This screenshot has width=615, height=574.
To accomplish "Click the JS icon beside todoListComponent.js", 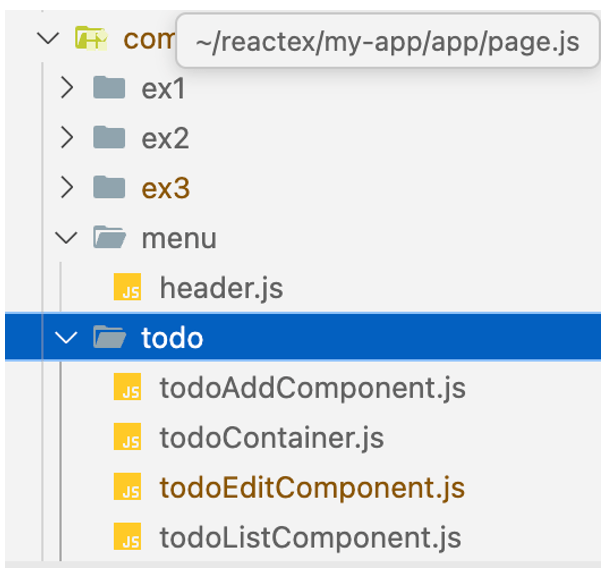I will 129,538.
